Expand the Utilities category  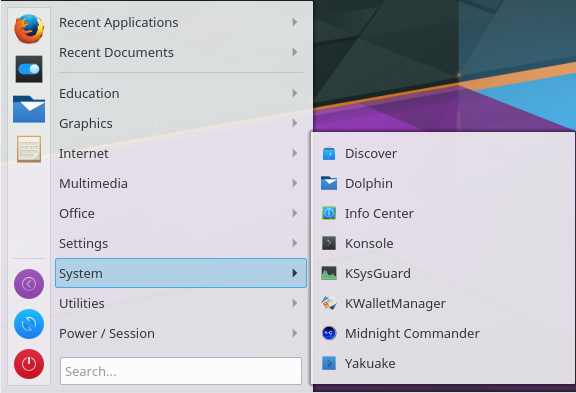[x=181, y=303]
